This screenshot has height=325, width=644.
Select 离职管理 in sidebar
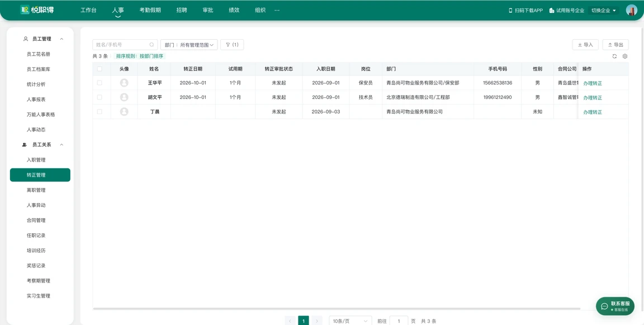[x=40, y=190]
